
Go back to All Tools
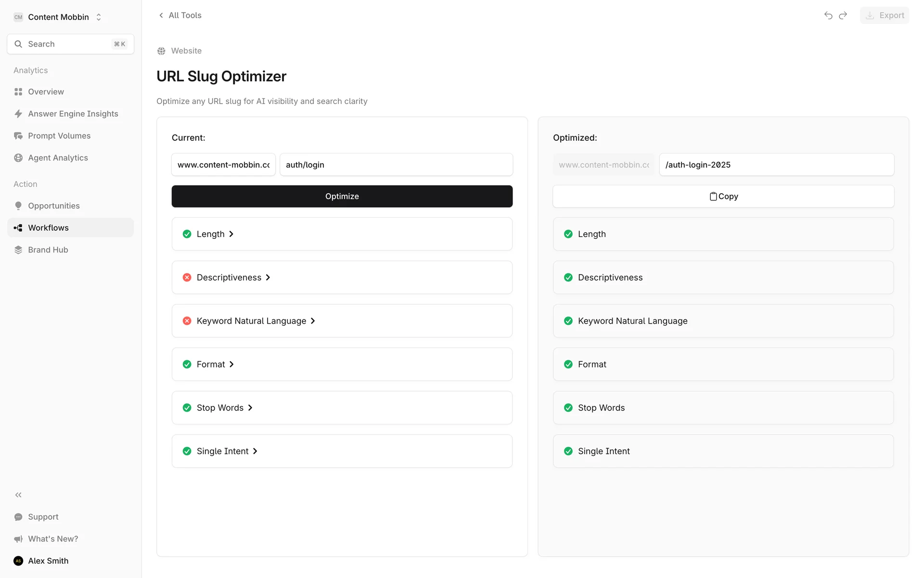180,15
